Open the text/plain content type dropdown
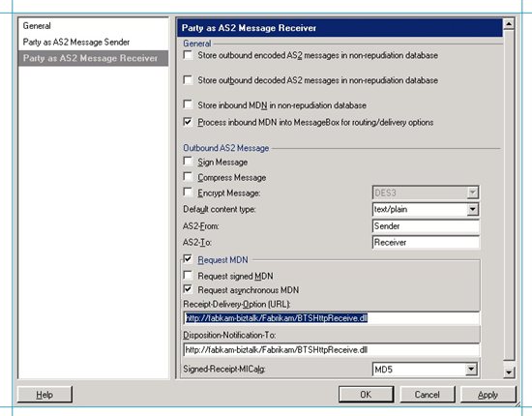The height and width of the screenshot is (416, 532). tap(472, 209)
